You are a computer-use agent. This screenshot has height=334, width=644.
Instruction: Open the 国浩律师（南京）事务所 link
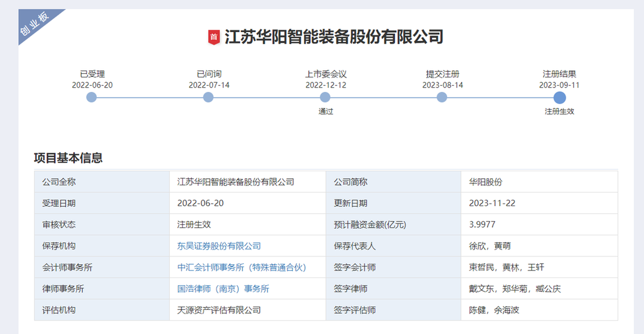[x=223, y=288]
